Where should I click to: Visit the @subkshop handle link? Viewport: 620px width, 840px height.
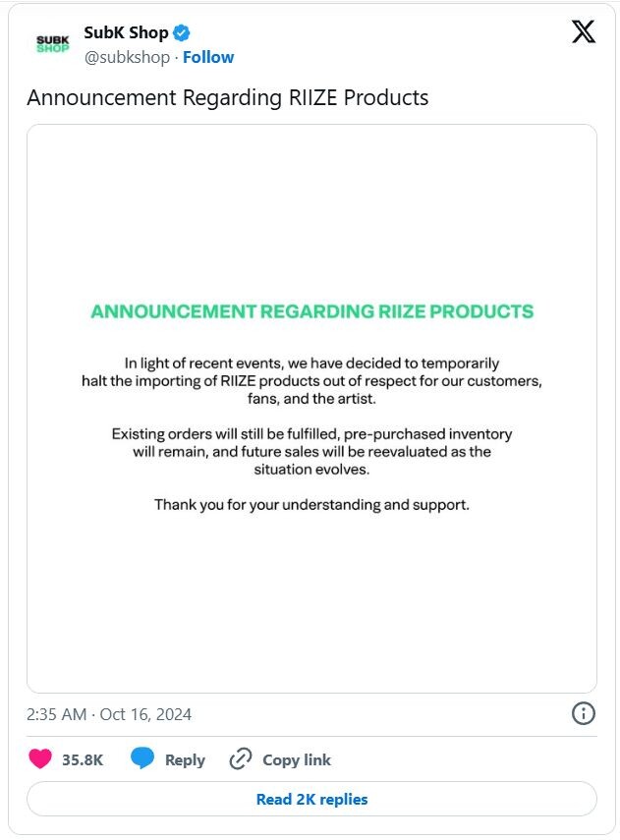click(127, 57)
